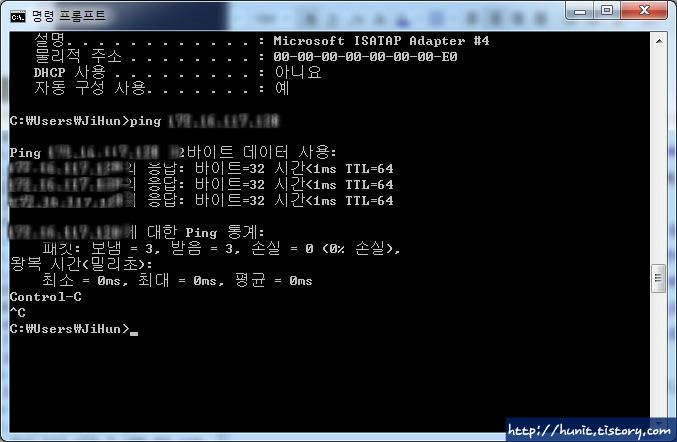Click the ^C line in console

coord(18,313)
